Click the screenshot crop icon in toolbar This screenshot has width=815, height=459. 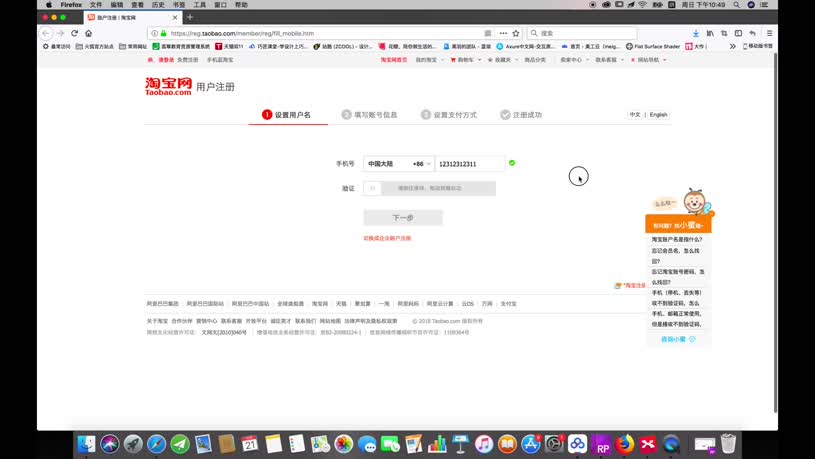click(724, 33)
